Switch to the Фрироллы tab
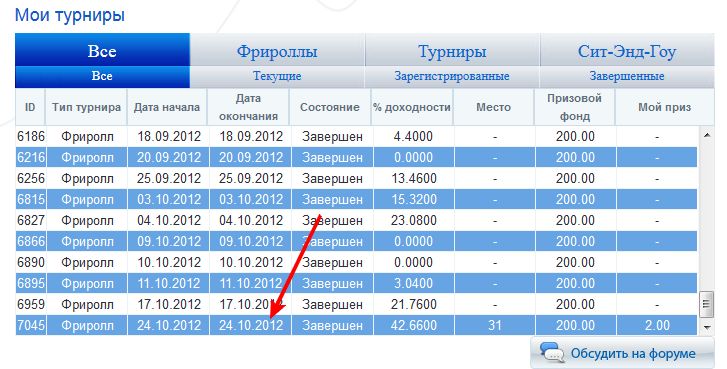The height and width of the screenshot is (369, 727). click(x=277, y=50)
